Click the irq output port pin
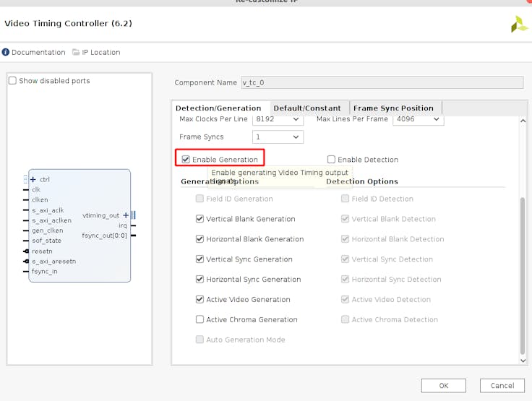Viewport: 532px width, 401px height. point(132,225)
